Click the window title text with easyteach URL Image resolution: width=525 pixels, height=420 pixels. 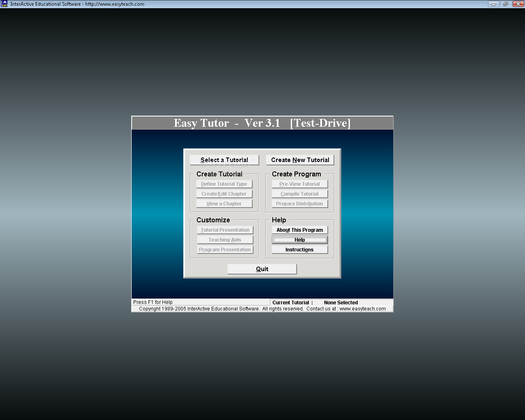pos(77,4)
